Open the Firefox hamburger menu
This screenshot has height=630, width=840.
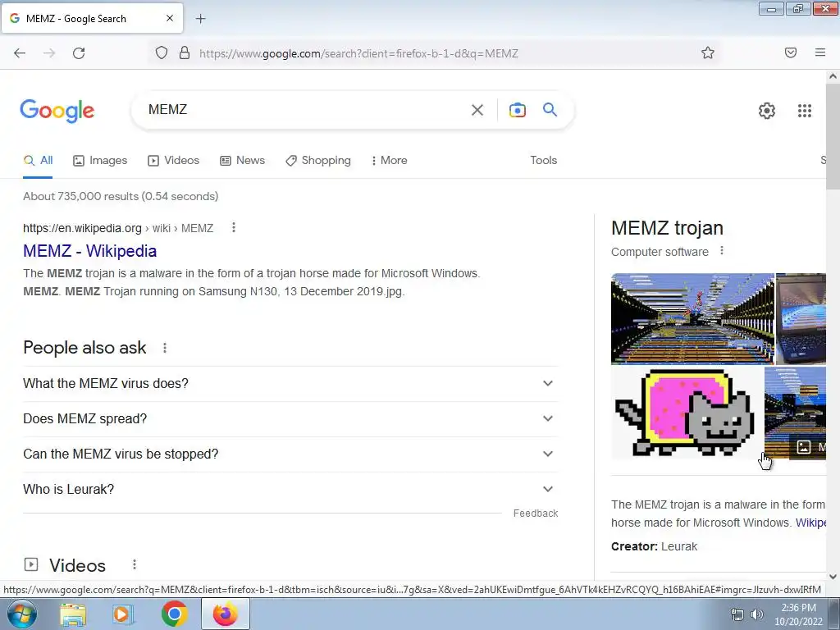(820, 52)
